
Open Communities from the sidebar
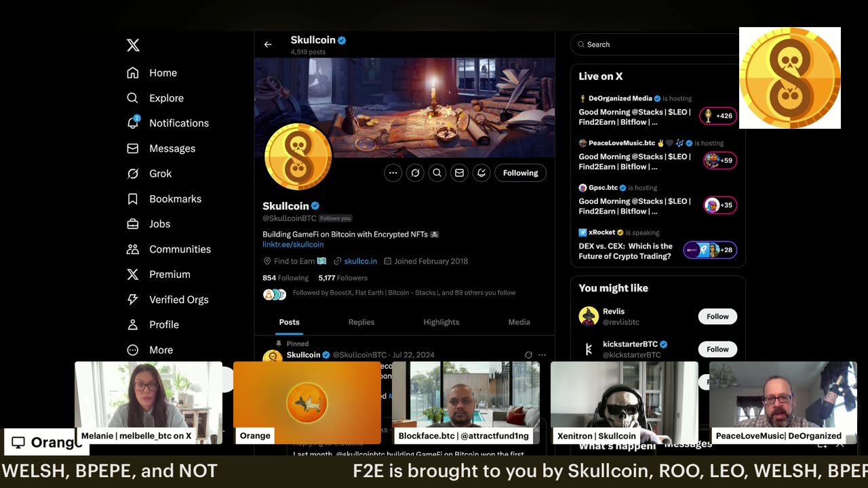coord(180,249)
